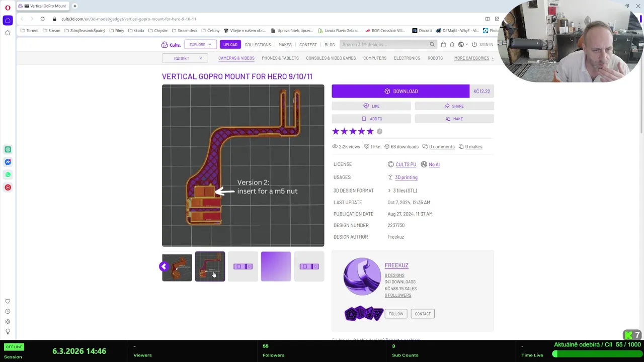This screenshot has width=644, height=362.
Task: Open the FREEKUZ profile link
Action: [x=396, y=265]
